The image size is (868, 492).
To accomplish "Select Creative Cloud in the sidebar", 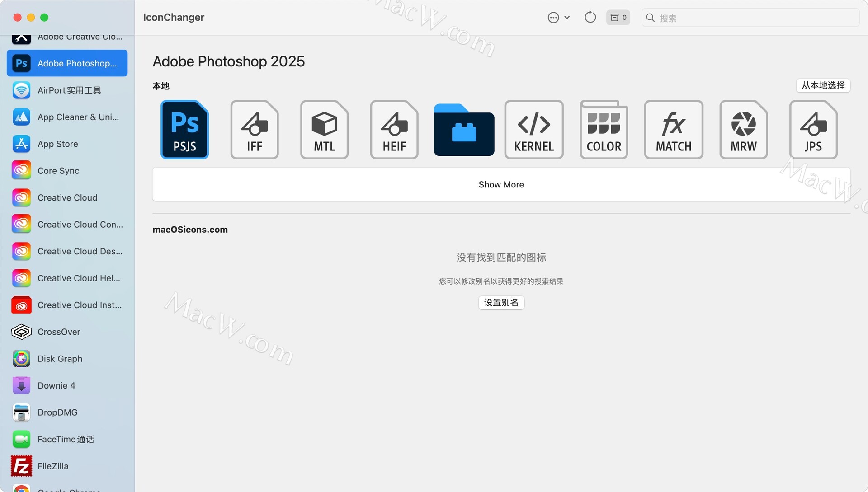I will click(67, 197).
